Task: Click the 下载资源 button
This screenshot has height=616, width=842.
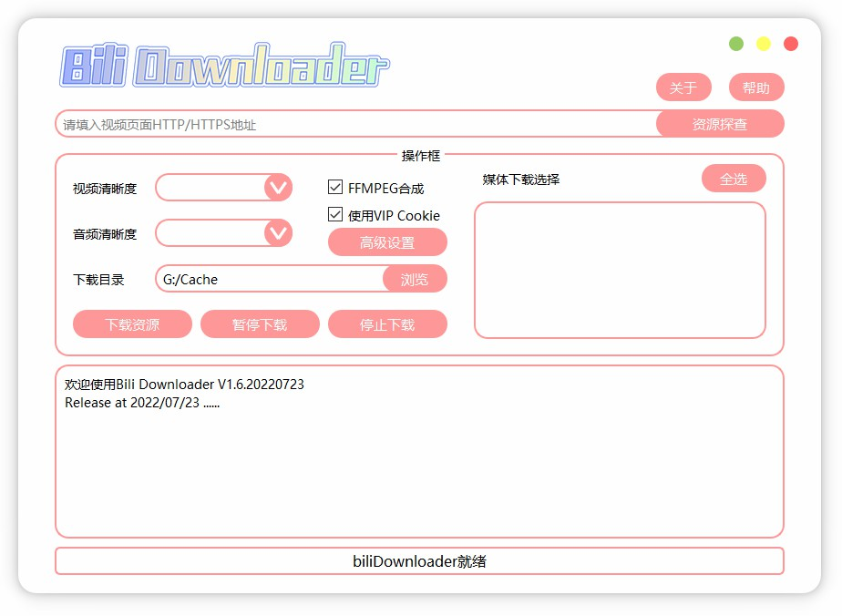Action: click(132, 324)
